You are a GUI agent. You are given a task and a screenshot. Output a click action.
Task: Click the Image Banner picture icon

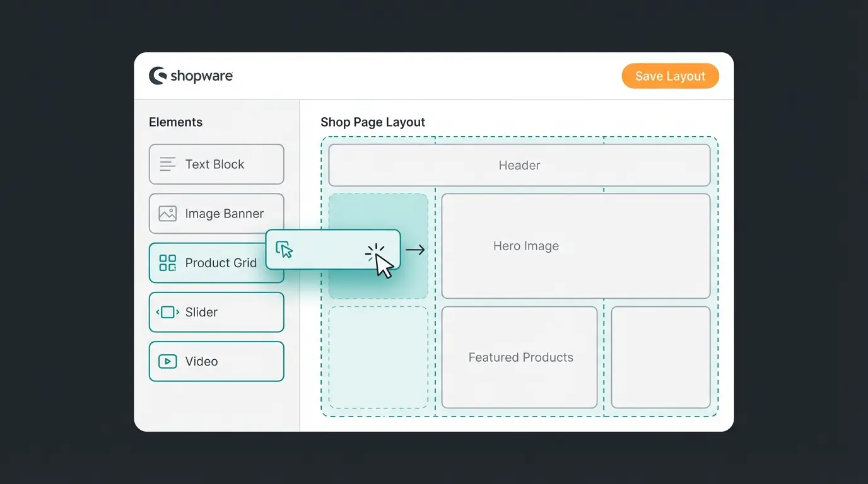[x=166, y=213]
